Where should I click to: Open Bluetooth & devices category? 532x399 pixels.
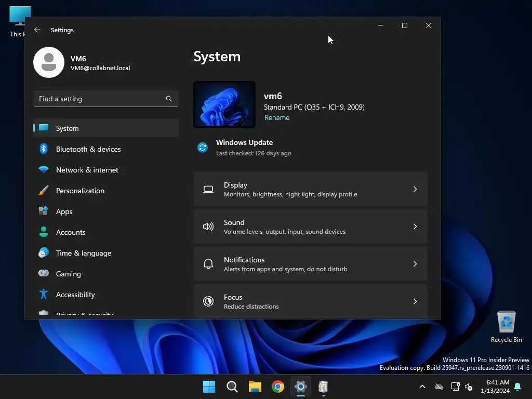[106, 149]
